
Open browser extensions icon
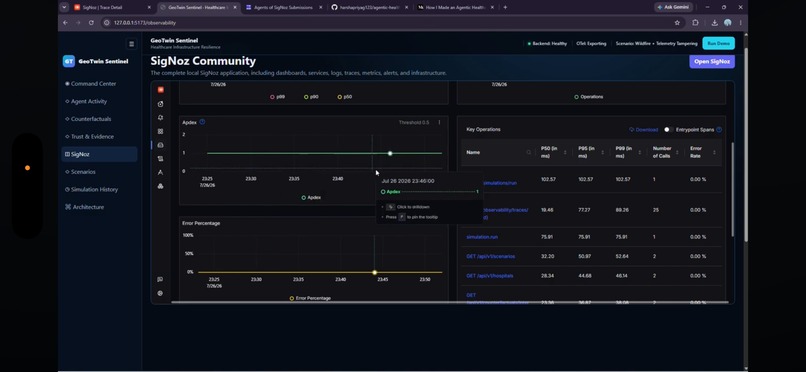pos(695,23)
